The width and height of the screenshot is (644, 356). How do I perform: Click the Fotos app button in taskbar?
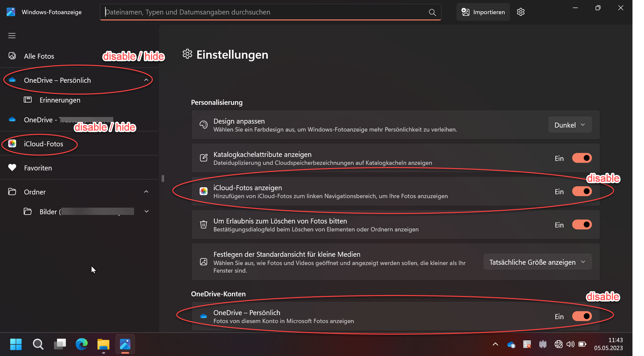(125, 344)
